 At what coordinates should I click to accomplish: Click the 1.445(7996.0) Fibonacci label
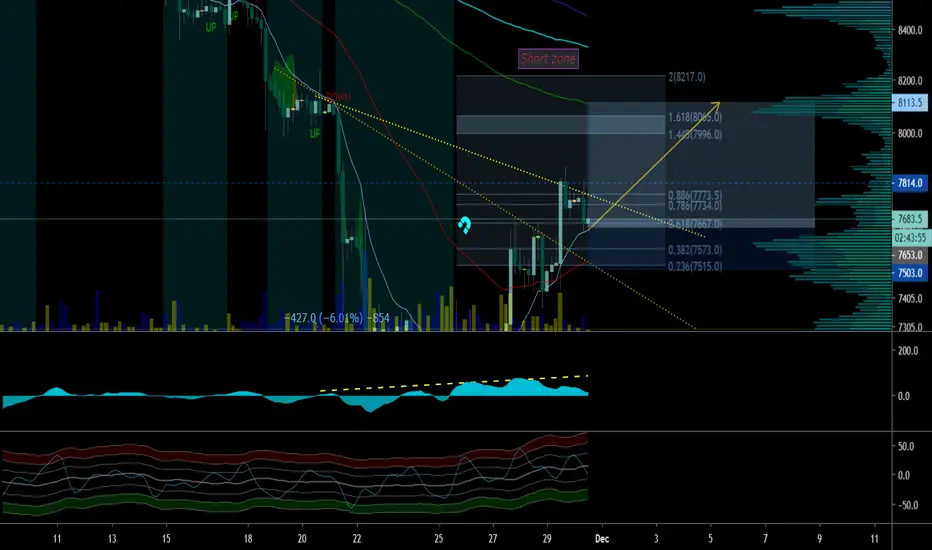(695, 134)
